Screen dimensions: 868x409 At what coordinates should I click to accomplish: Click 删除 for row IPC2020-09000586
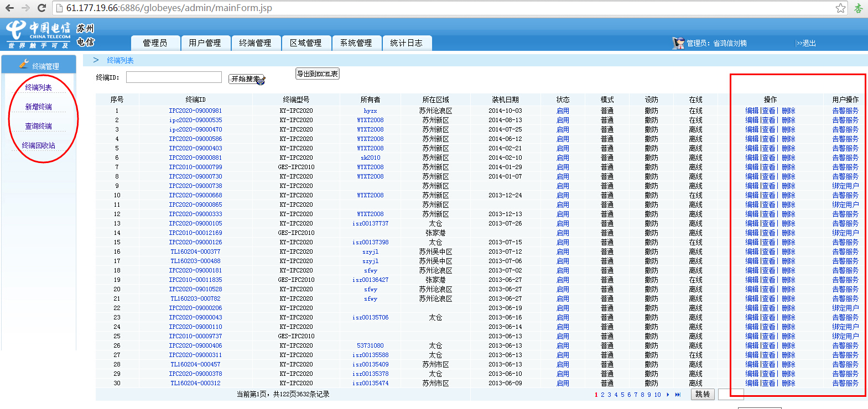point(788,139)
